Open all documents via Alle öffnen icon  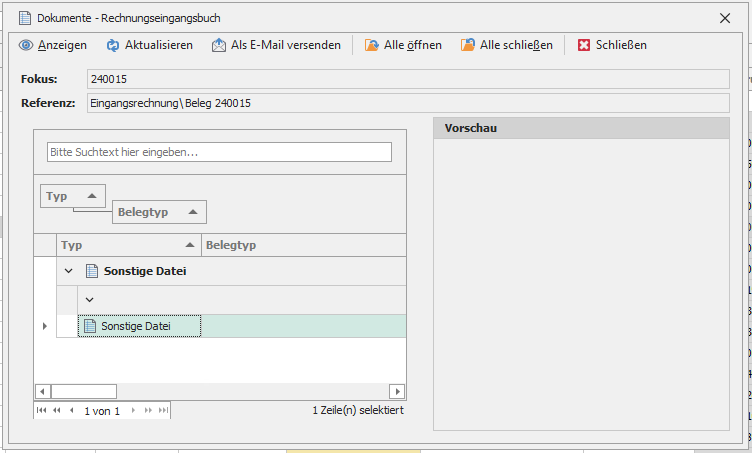372,45
